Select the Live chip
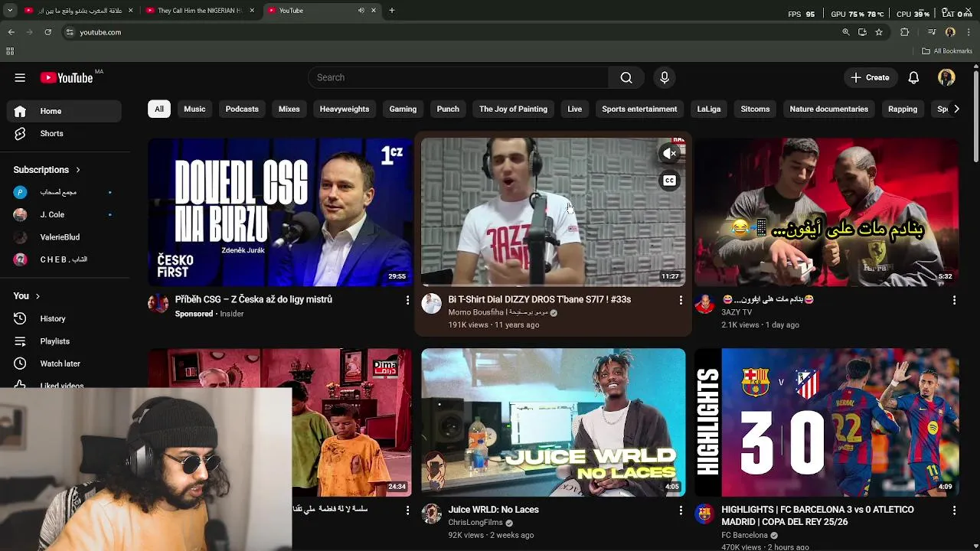The image size is (980, 551). click(574, 109)
